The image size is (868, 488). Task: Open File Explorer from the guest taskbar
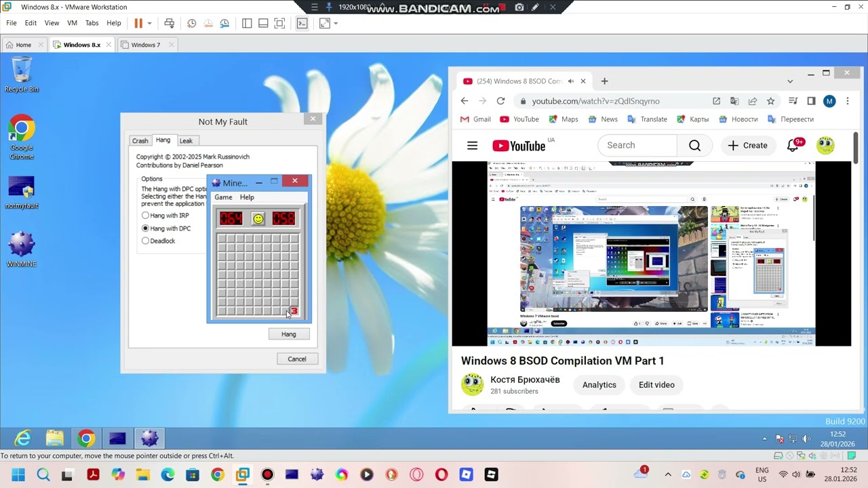point(54,439)
